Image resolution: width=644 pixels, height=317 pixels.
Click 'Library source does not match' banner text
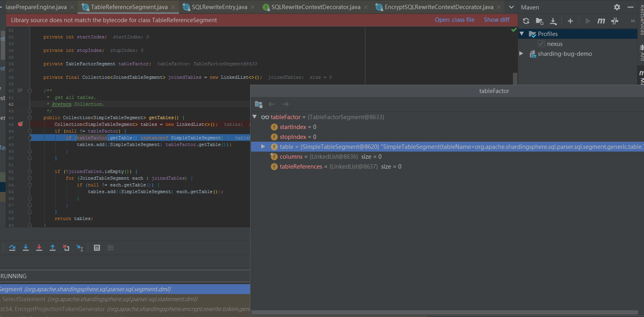(x=114, y=20)
